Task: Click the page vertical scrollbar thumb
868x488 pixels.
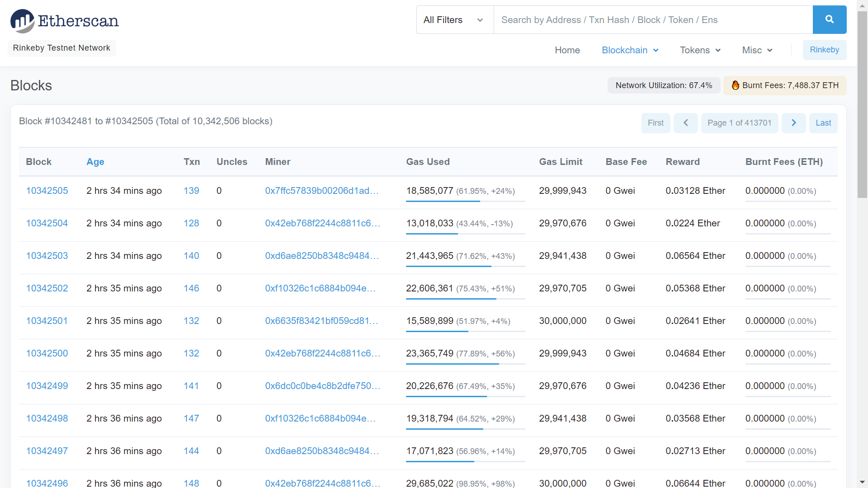Action: point(862,104)
